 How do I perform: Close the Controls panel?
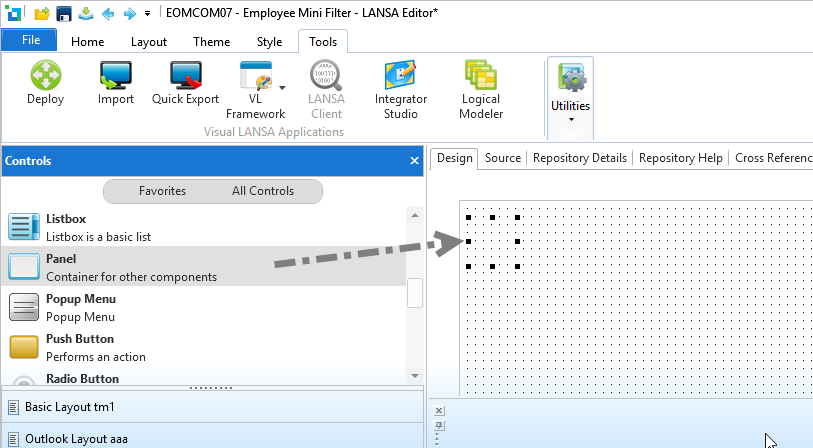(x=414, y=161)
